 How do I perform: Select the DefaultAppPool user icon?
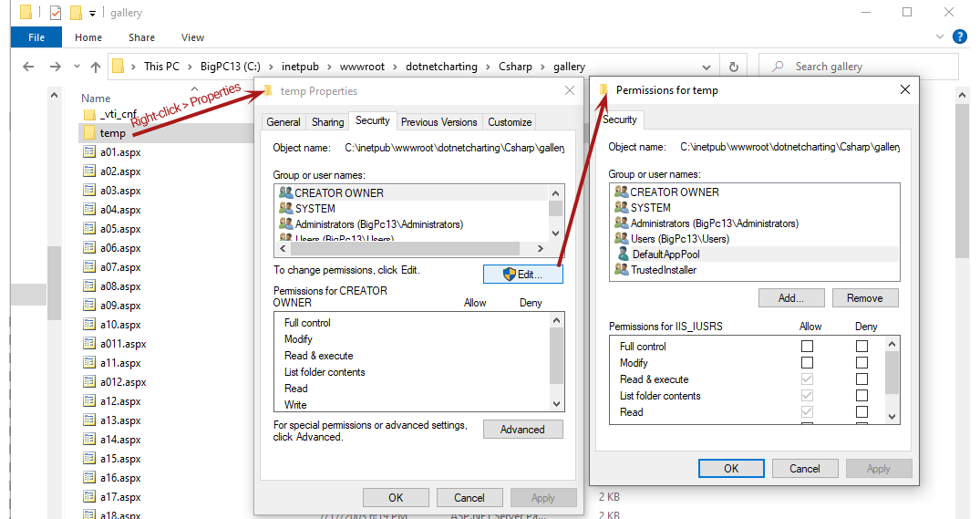click(623, 254)
